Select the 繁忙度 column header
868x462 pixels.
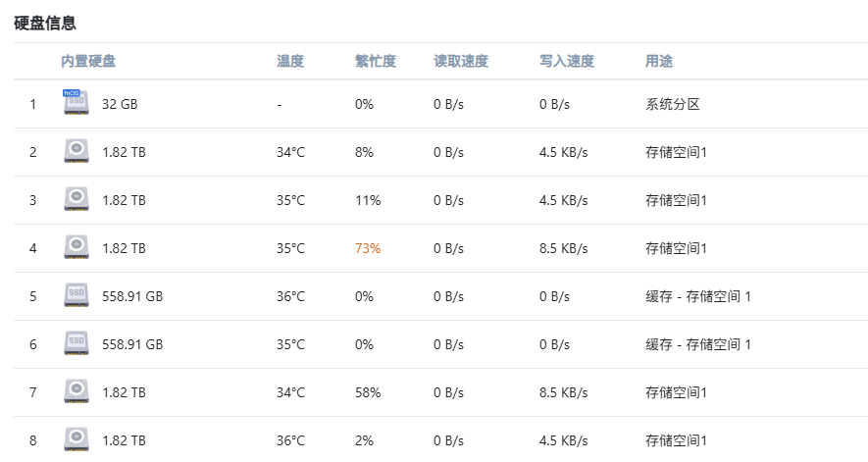click(x=376, y=61)
